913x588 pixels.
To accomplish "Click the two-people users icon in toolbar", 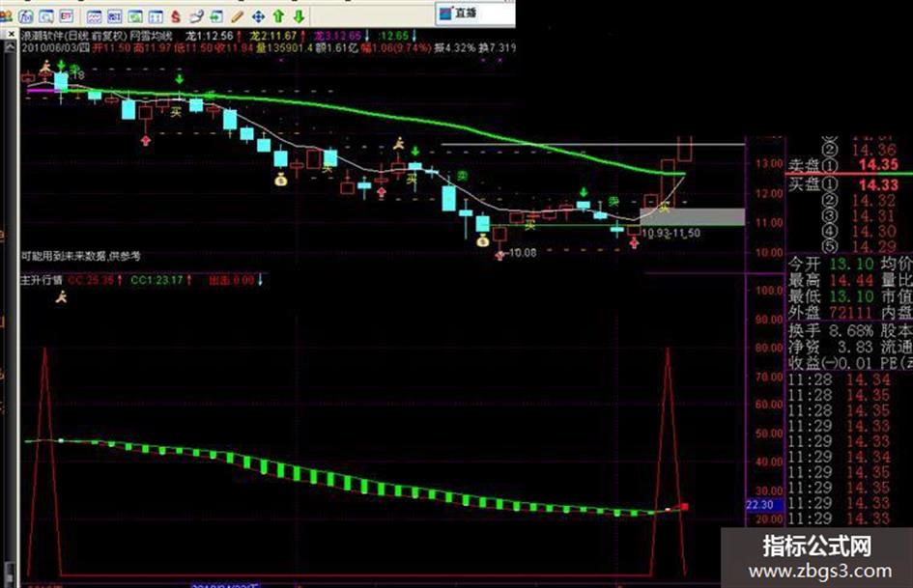I will pos(6,16).
